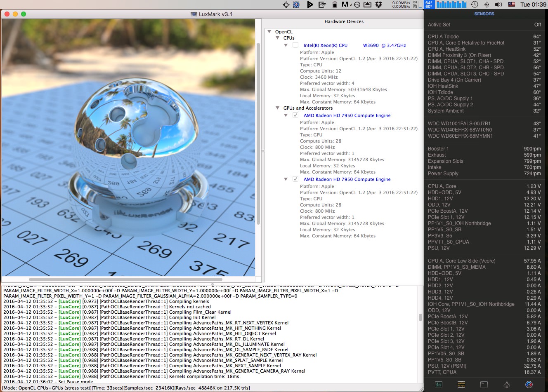Select the PCIe BoostA, 12V voltage 12.14 V row
The image size is (548, 392).
484,211
